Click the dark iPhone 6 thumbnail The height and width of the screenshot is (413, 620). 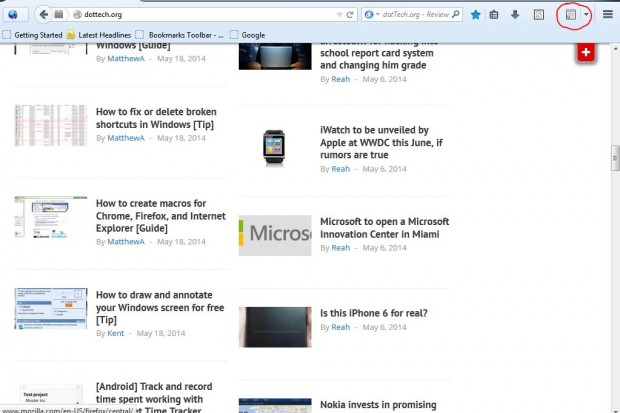pyautogui.click(x=275, y=327)
